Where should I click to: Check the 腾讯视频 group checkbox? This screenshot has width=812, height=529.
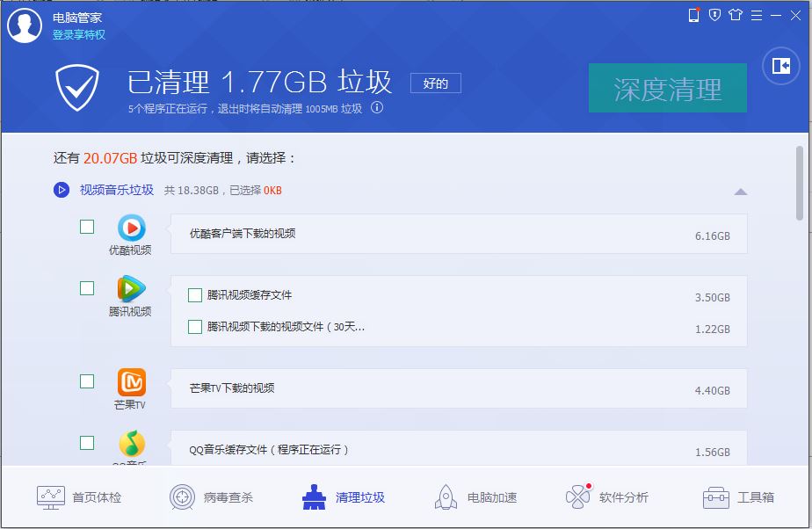click(87, 288)
